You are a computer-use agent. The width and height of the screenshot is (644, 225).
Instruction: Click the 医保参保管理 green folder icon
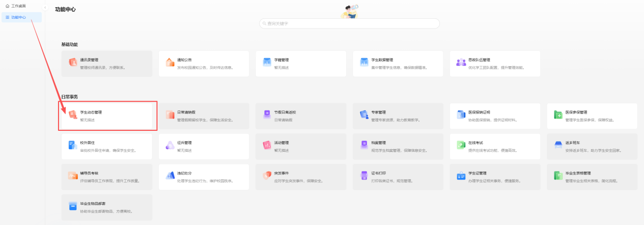pyautogui.click(x=558, y=115)
